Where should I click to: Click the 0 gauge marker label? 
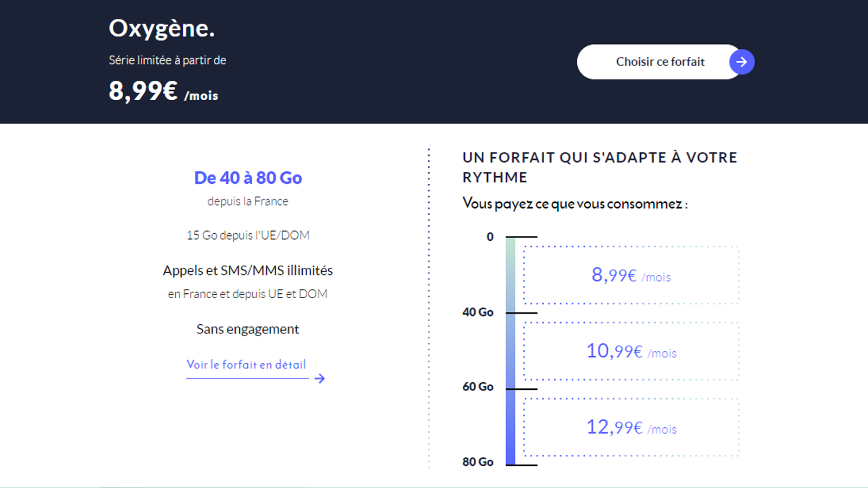[490, 237]
